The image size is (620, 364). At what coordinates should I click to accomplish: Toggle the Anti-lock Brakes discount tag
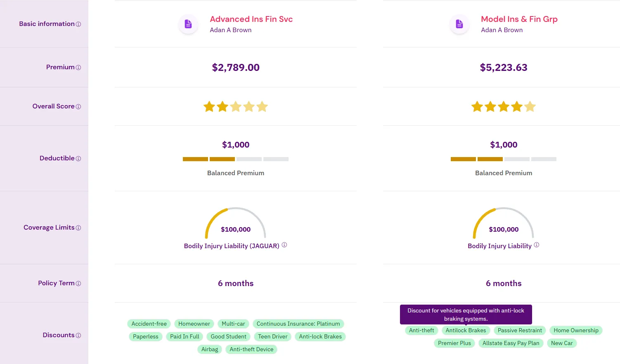tap(320, 336)
